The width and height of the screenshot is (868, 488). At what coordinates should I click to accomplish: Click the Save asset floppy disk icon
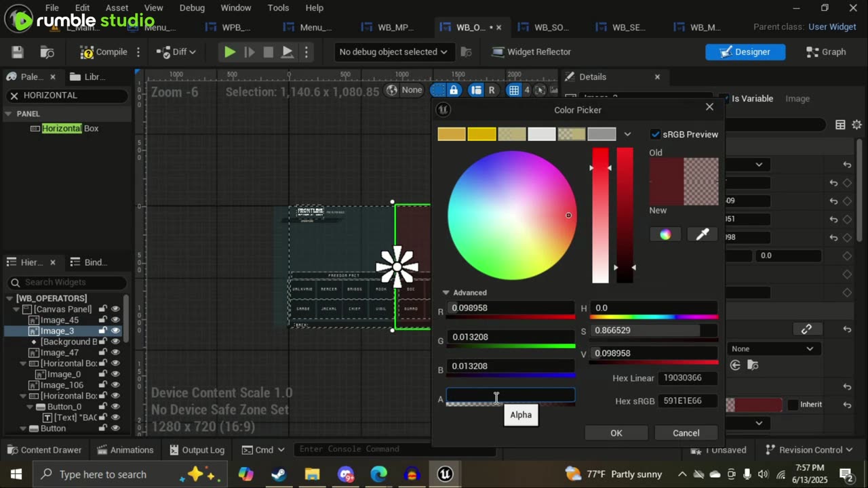click(x=18, y=52)
